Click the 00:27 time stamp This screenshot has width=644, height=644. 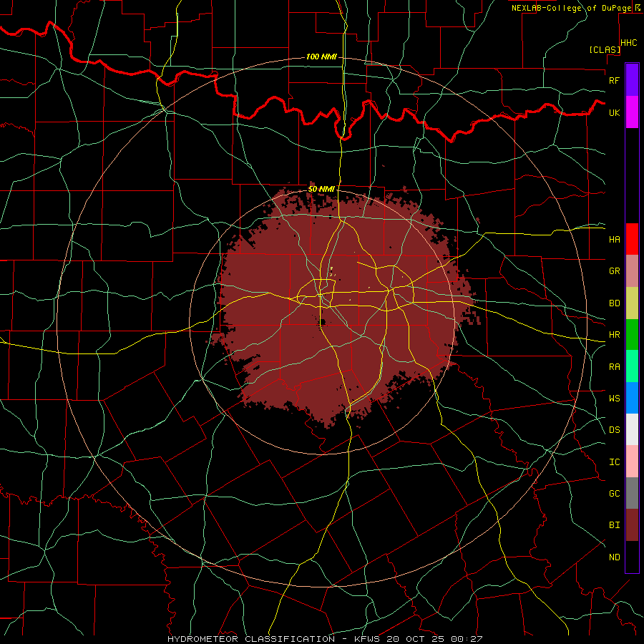point(466,639)
